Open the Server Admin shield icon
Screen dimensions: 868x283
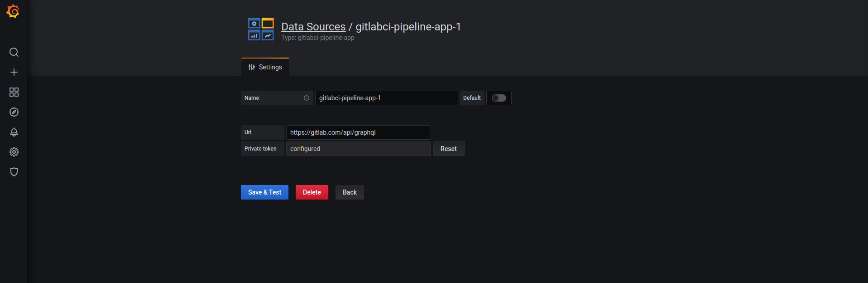[x=14, y=172]
